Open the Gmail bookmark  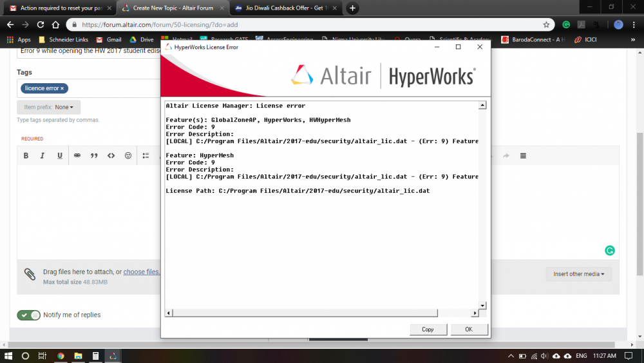109,39
